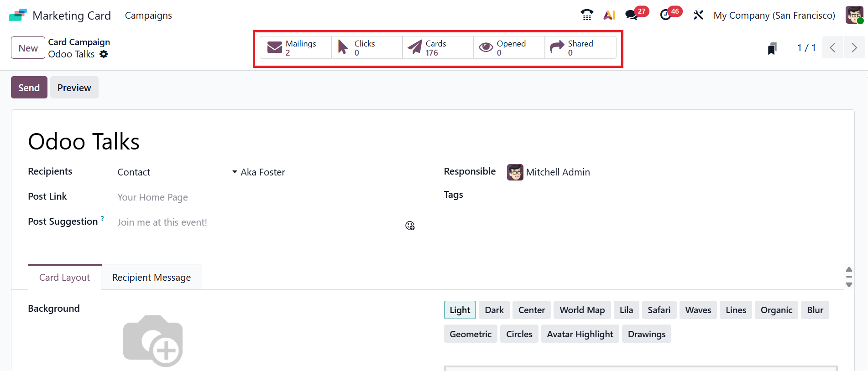Switch to the Card Layout tab
The image size is (868, 371).
64,277
